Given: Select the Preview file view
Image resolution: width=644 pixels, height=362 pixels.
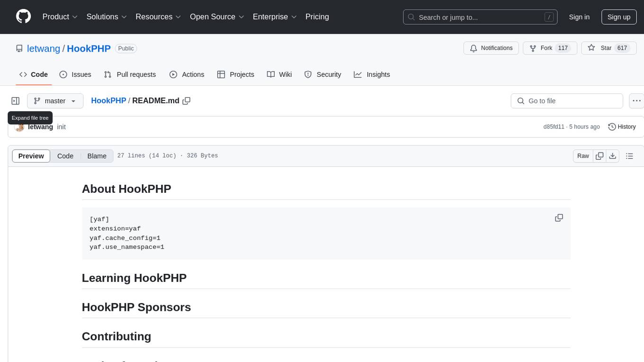Looking at the screenshot, I should 31,156.
